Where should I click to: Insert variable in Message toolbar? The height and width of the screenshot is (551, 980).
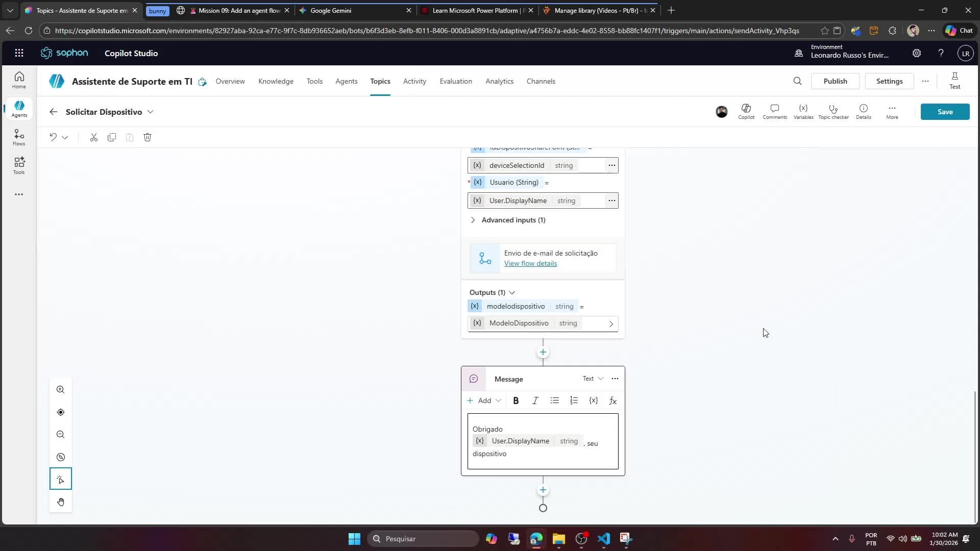pyautogui.click(x=593, y=400)
